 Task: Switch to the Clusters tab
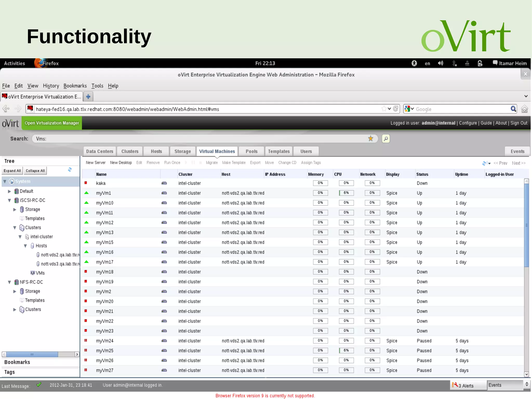coord(130,151)
